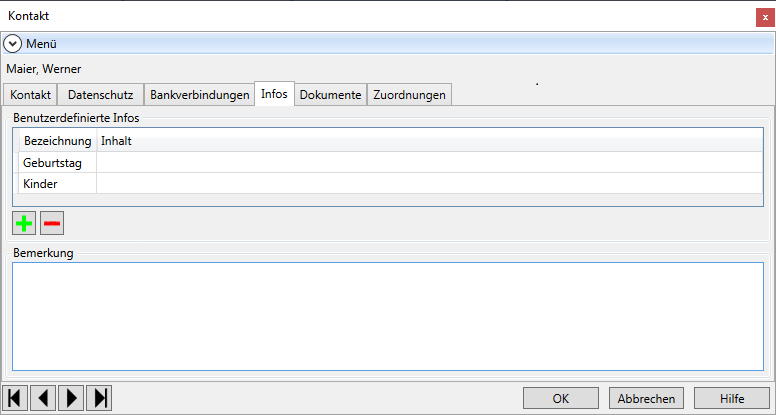Click inside the Bemerkung text area
This screenshot has height=415, width=776.
click(x=388, y=317)
